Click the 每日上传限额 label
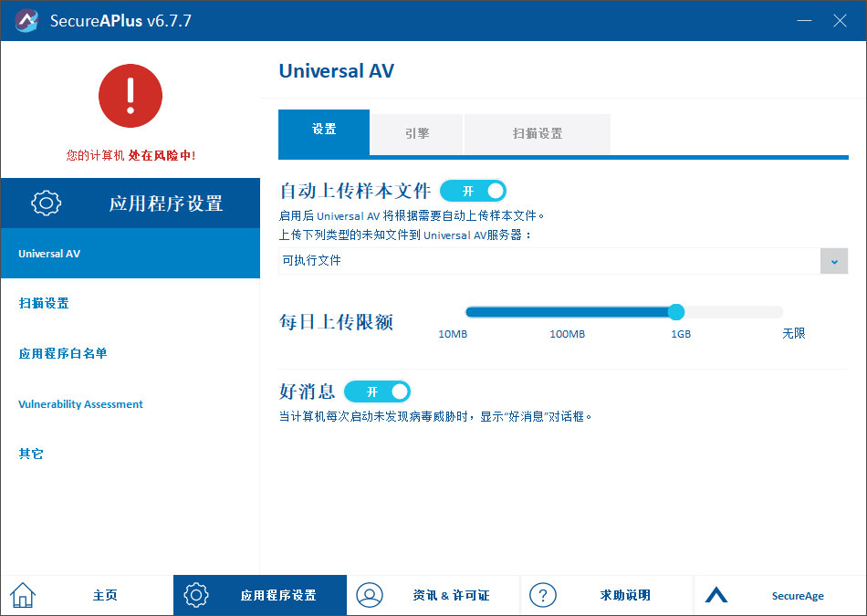The height and width of the screenshot is (616, 867). pos(336,322)
